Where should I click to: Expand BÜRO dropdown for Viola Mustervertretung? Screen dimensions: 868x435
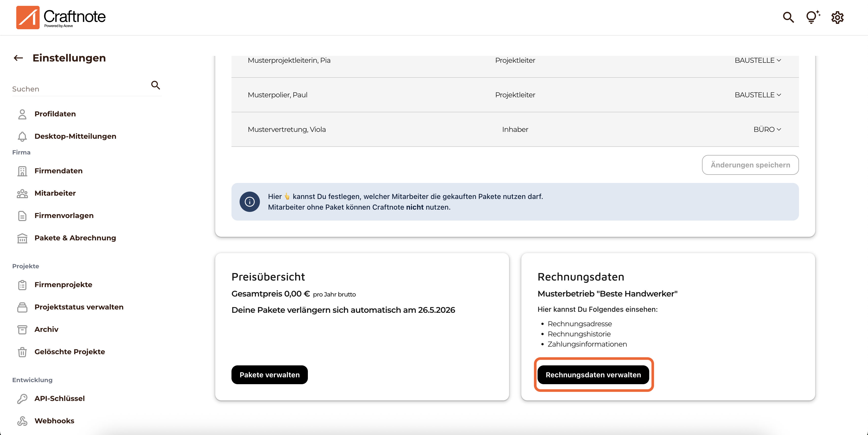767,130
